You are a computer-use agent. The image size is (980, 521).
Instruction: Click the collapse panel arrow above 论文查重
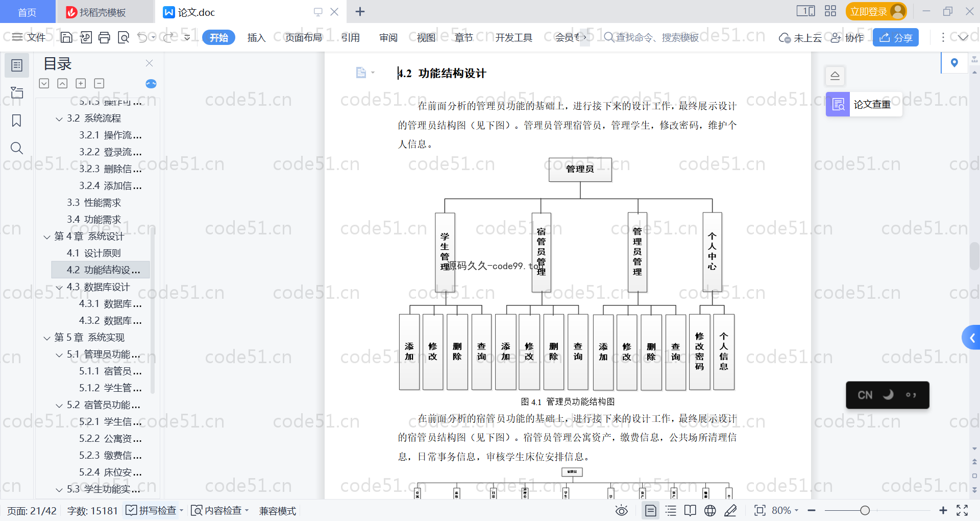coord(835,76)
